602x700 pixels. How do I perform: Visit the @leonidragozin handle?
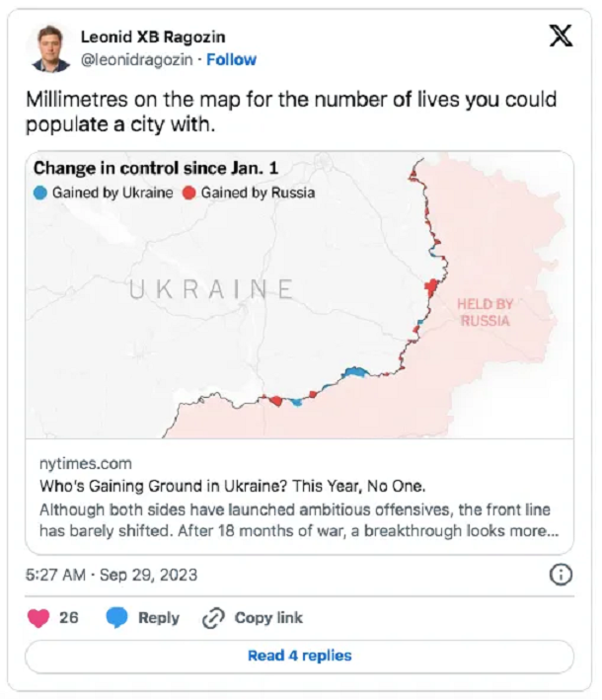click(x=136, y=59)
